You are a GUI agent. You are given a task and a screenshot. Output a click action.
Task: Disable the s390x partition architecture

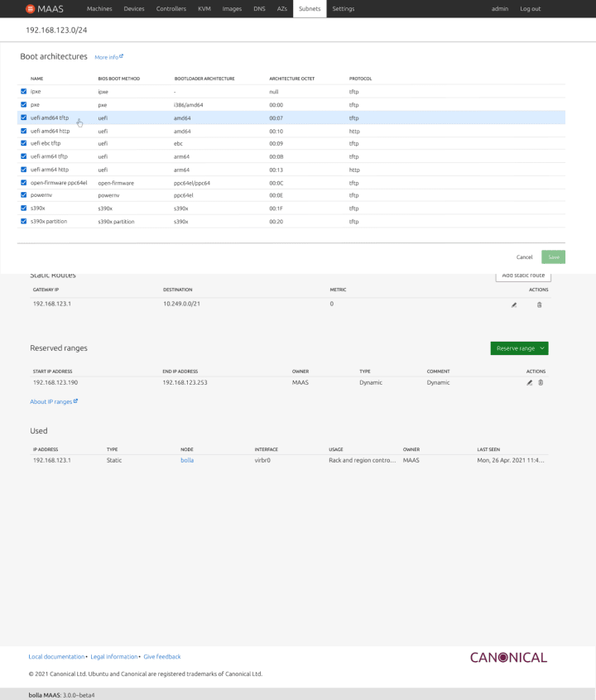[x=24, y=221]
